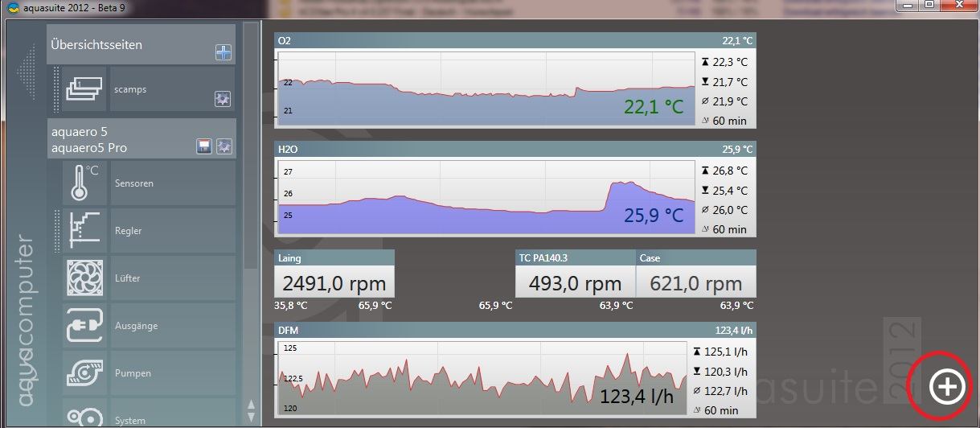Click the sidebar scroll up arrow

point(251,404)
